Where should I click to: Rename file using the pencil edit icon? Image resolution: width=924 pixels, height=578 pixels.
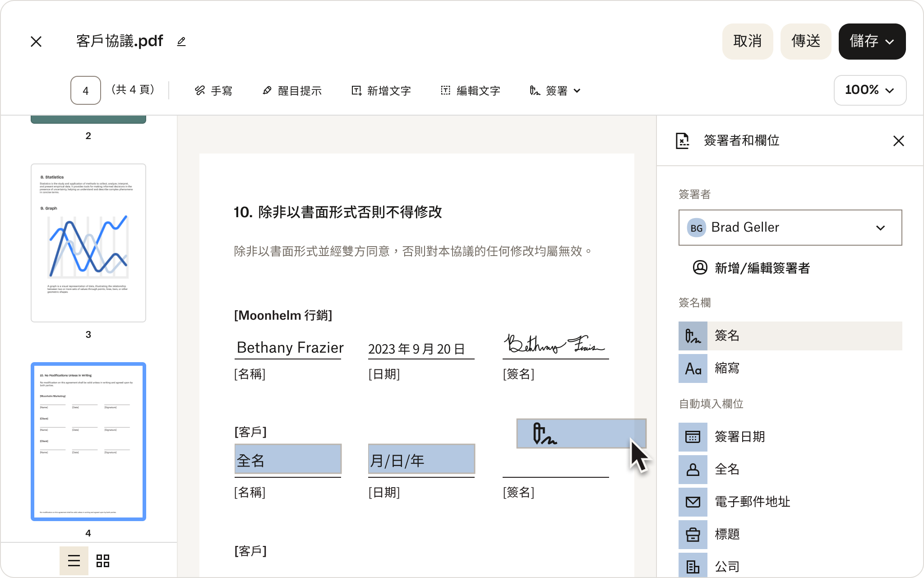181,42
